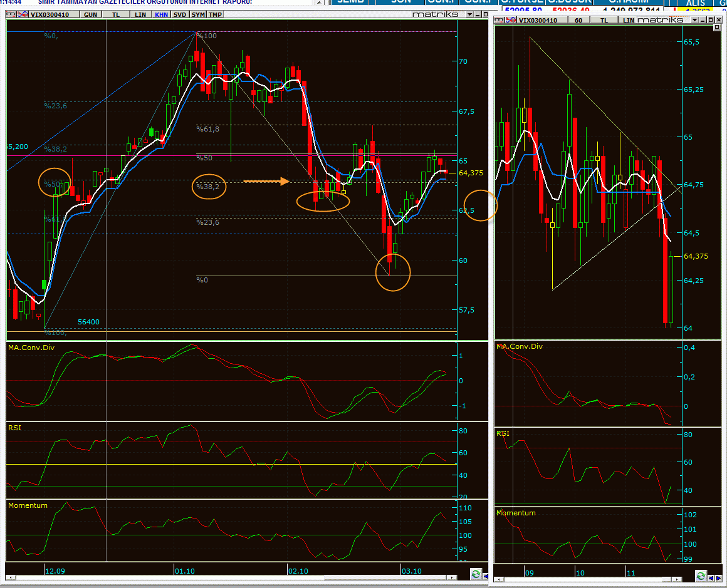This screenshot has width=727, height=588.
Task: Open the left chart window dropdown arrow
Action: (469, 14)
